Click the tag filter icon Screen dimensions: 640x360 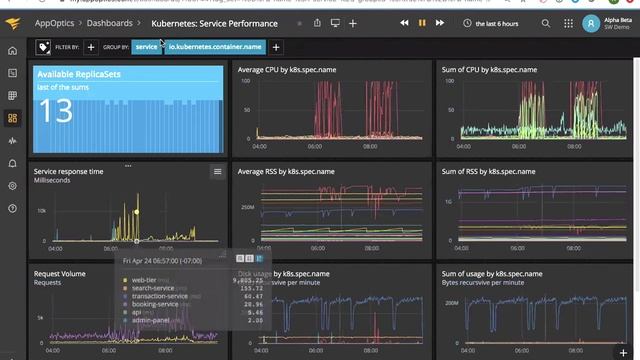coord(43,47)
